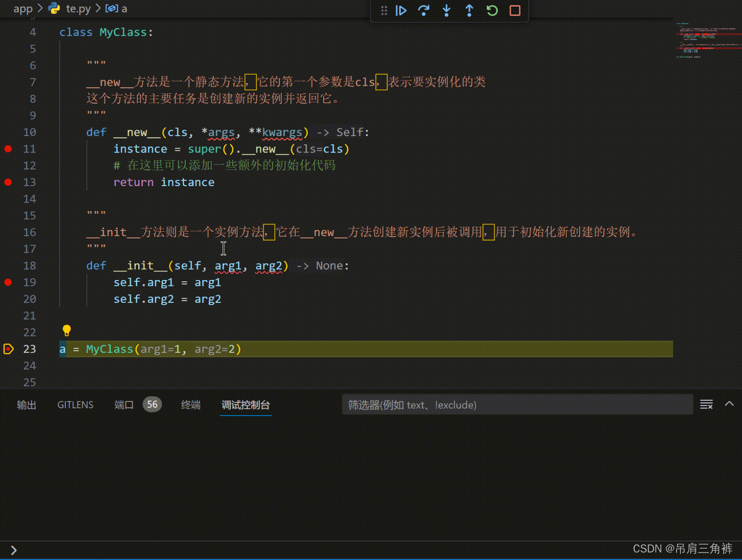Click the 56 ports count badge
This screenshot has height=560, width=742.
pyautogui.click(x=152, y=405)
